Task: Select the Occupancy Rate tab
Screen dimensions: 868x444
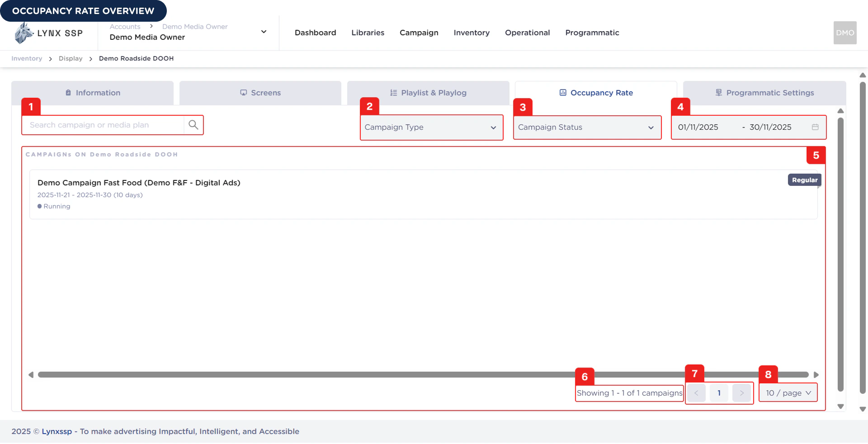Action: (x=596, y=93)
